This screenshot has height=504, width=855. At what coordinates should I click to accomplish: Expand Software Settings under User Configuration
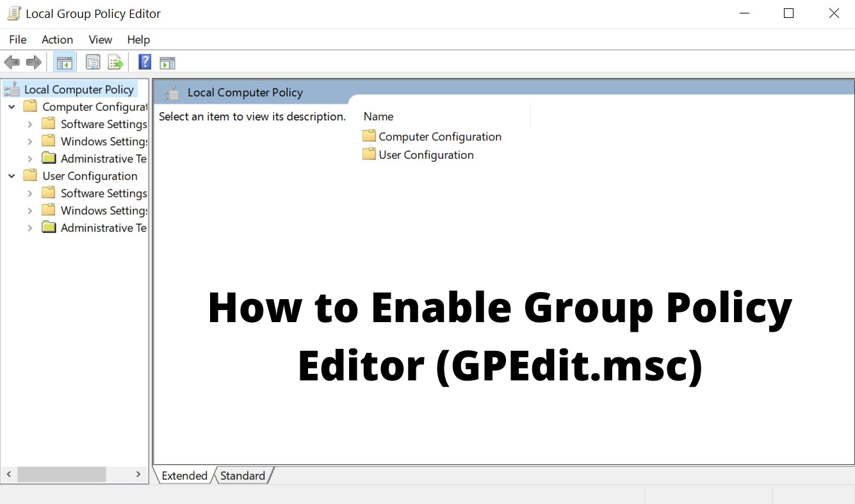click(29, 193)
